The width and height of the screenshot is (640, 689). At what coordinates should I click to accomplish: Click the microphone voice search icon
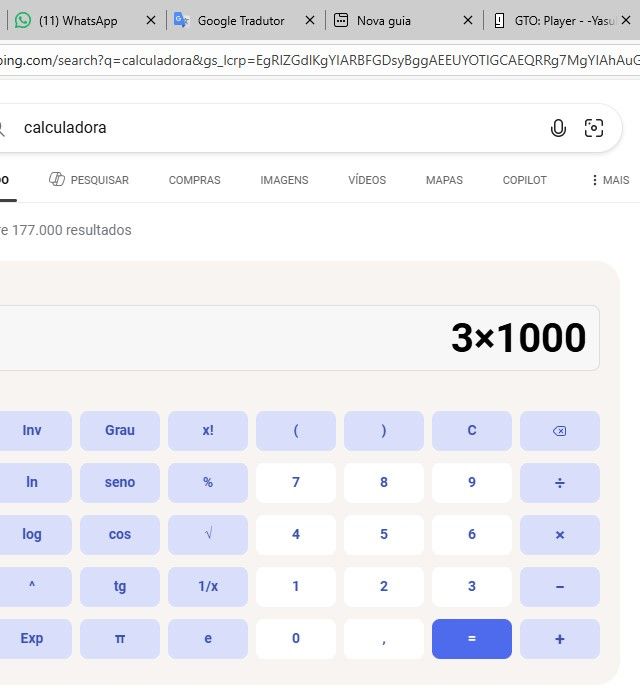click(558, 128)
